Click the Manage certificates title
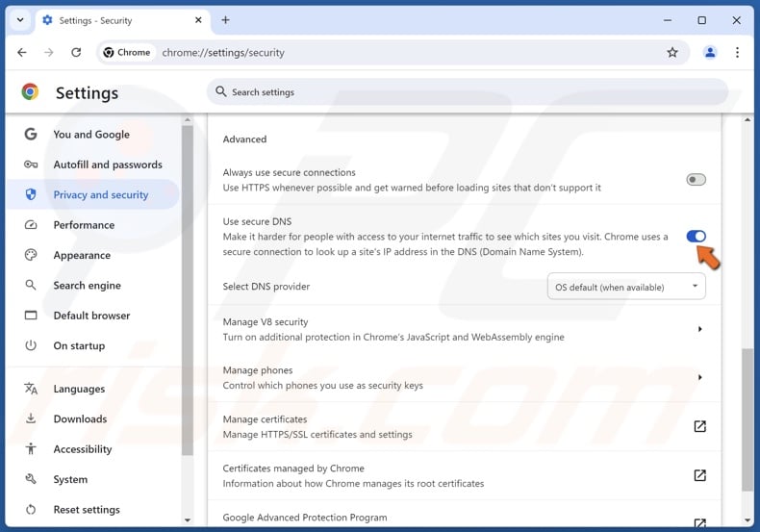This screenshot has width=760, height=532. pyautogui.click(x=265, y=419)
